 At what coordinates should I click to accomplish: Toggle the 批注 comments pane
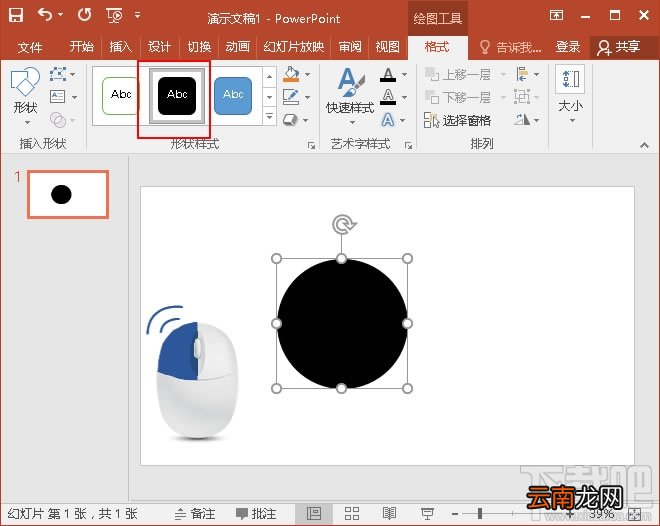[x=256, y=514]
